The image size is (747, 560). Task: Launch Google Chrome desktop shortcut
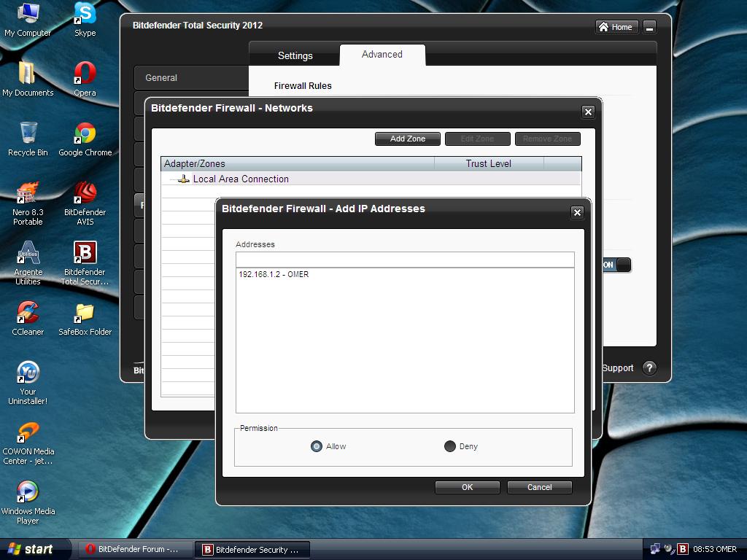[x=85, y=139]
